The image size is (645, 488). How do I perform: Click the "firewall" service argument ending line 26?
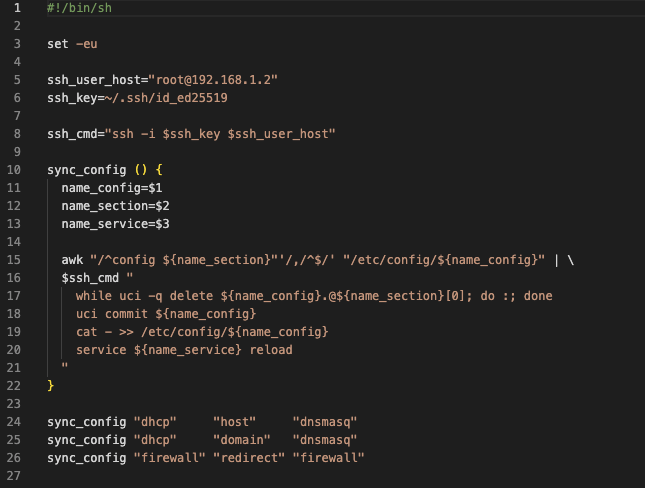click(x=329, y=458)
